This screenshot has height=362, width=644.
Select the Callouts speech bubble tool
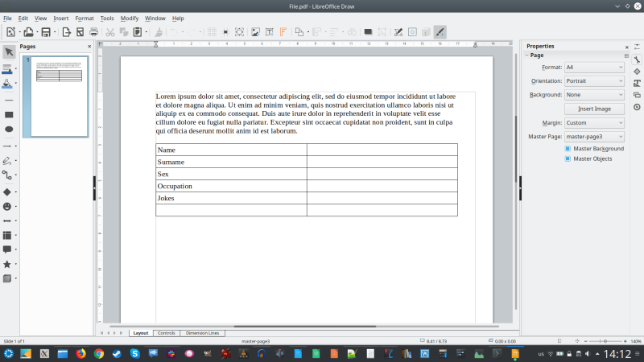pos(7,249)
